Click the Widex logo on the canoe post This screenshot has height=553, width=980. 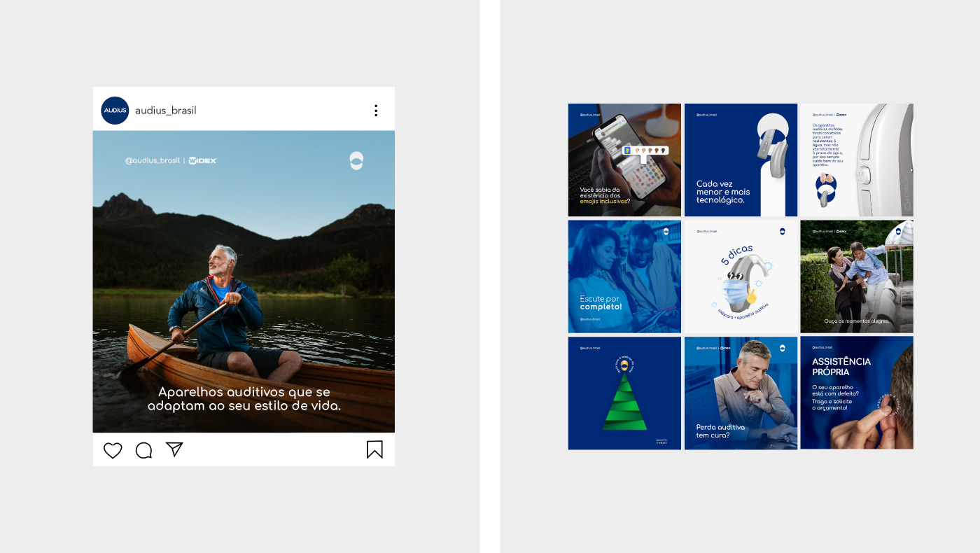click(203, 160)
